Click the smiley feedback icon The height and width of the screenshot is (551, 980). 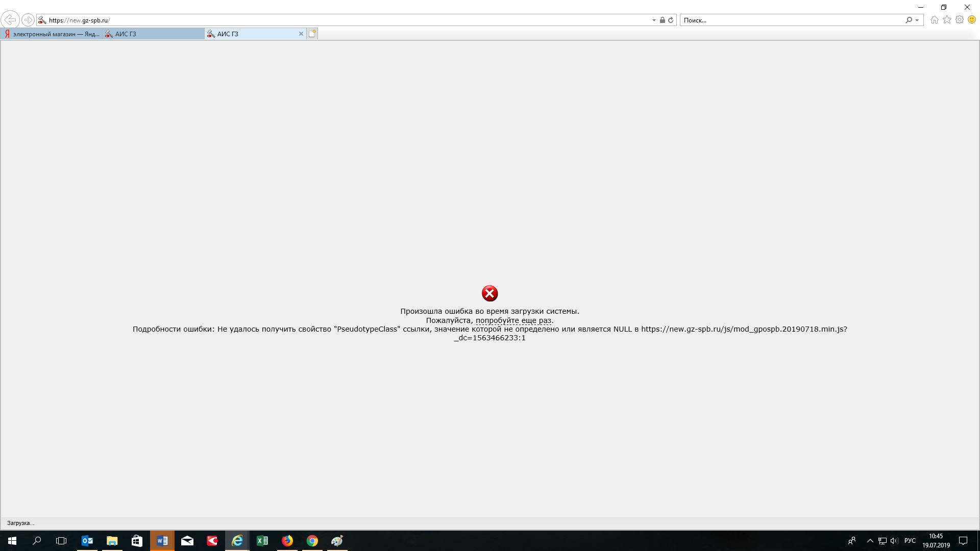tap(972, 20)
